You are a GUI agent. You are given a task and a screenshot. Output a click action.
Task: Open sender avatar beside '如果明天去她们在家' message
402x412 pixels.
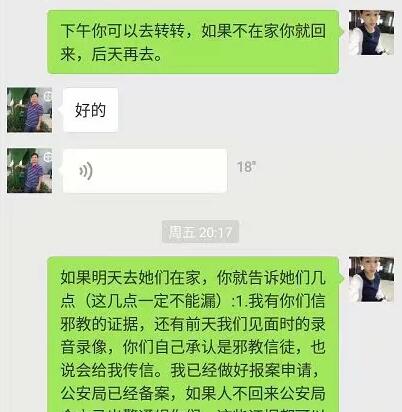point(371,279)
